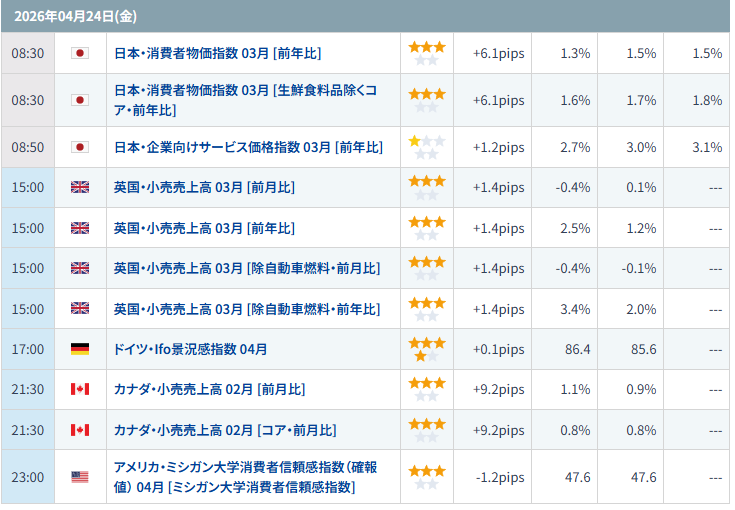Click importance stars for 企業向けサービス価格指数 row
This screenshot has width=735, height=510.
tap(427, 147)
